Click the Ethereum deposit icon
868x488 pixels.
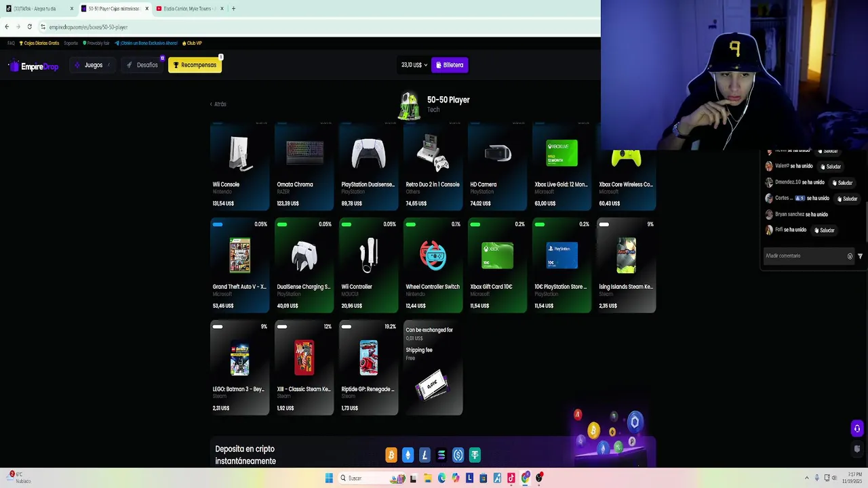click(x=408, y=455)
